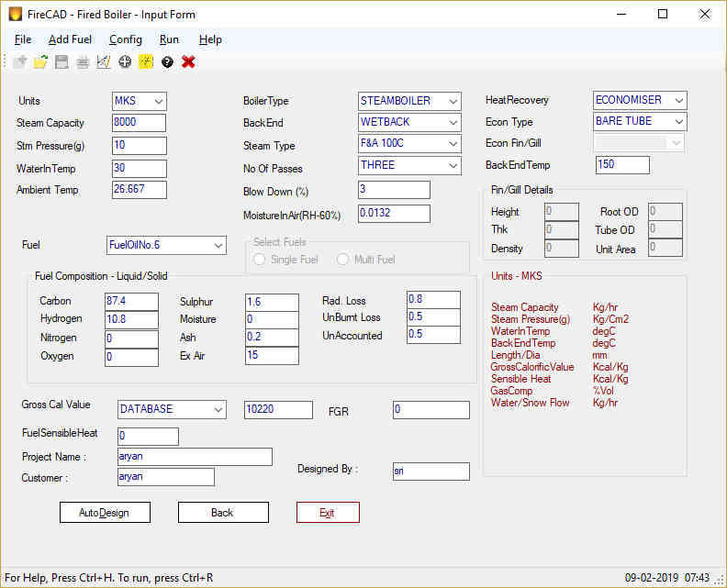Viewport: 727px width, 588px height.
Task: Expand the Fuel FuelOilNo.6 dropdown
Action: pos(166,245)
